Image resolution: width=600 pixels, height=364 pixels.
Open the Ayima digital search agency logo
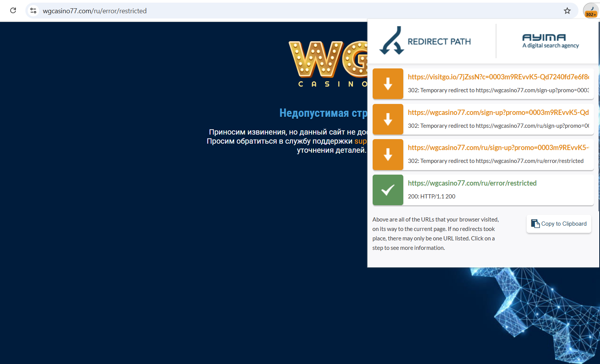click(550, 41)
